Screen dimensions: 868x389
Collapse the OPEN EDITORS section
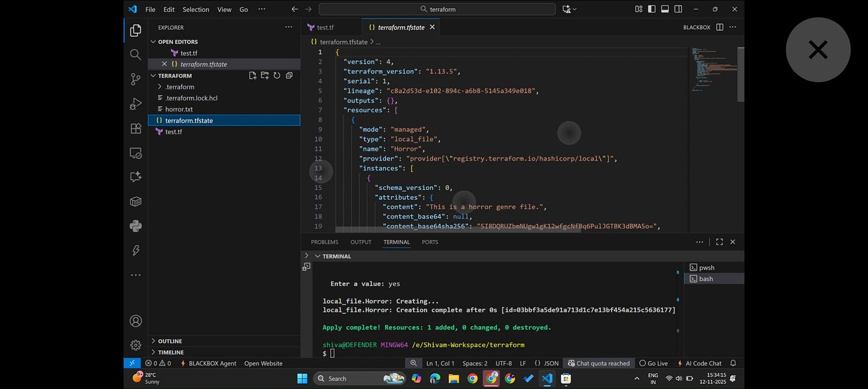coord(154,42)
